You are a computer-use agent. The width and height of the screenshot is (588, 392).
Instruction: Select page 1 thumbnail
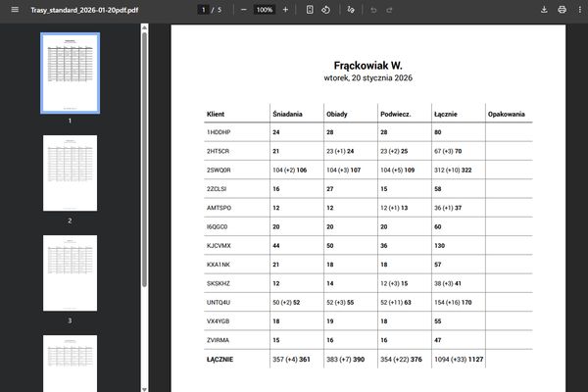(x=70, y=73)
